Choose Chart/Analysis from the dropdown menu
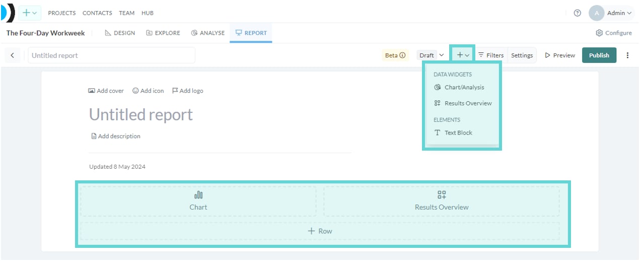 [459, 87]
